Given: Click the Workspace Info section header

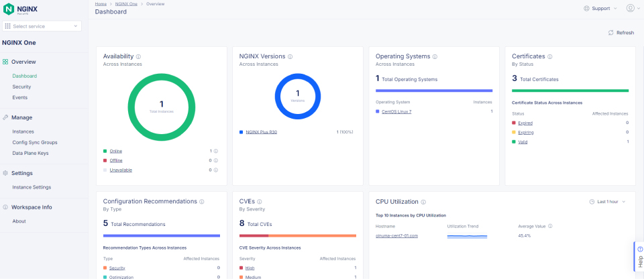Looking at the screenshot, I should [x=32, y=207].
